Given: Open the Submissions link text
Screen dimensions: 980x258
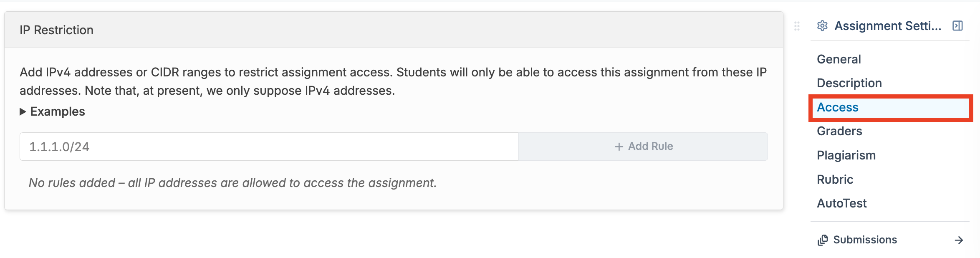Looking at the screenshot, I should 865,240.
